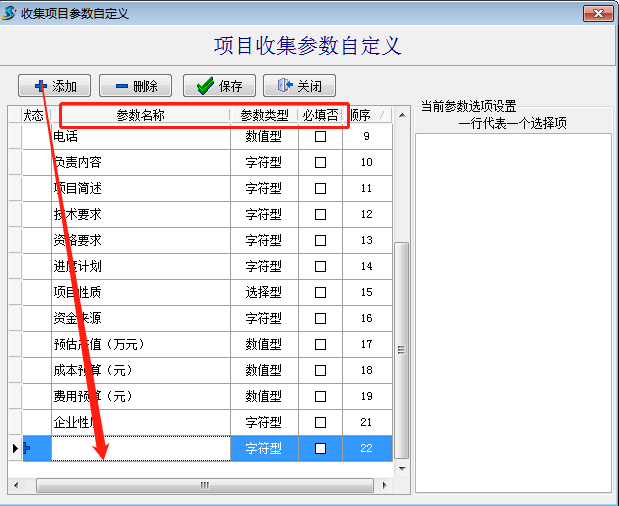Click the vertical scrollbar down arrow
The width and height of the screenshot is (619, 506).
(402, 467)
